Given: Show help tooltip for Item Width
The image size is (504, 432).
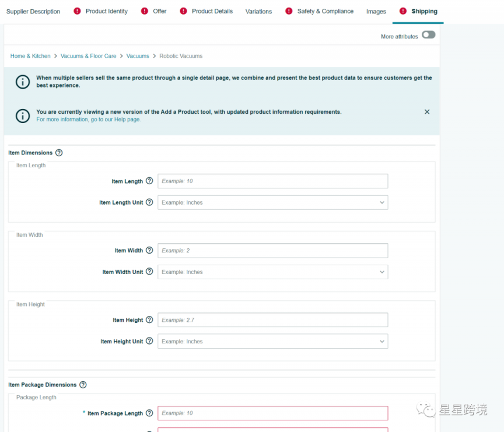Looking at the screenshot, I should (x=149, y=250).
